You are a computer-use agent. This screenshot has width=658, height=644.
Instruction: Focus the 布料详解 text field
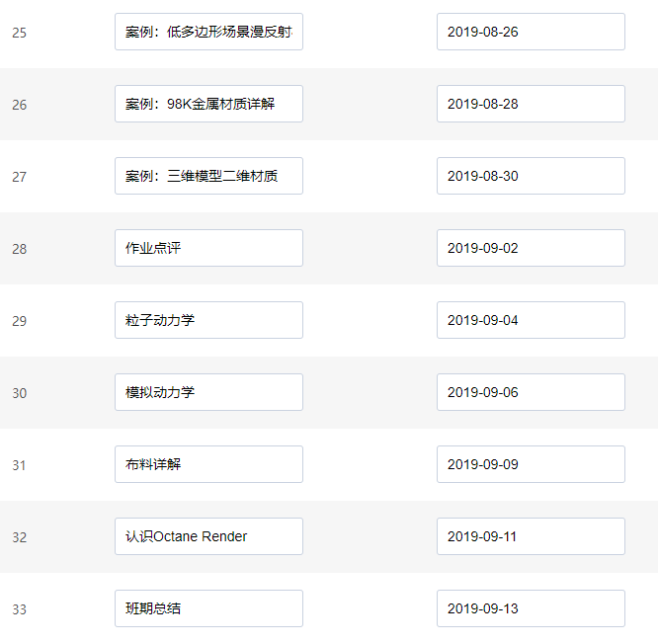208,464
